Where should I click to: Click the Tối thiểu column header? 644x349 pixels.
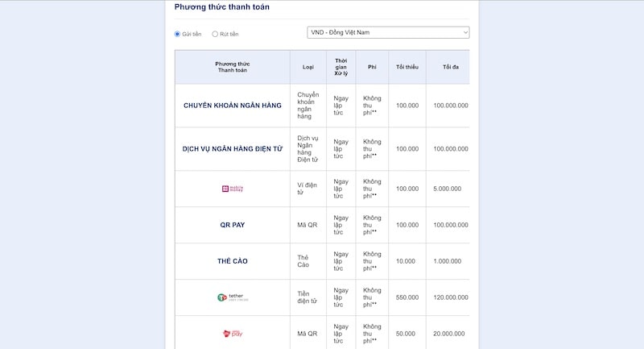pyautogui.click(x=407, y=67)
